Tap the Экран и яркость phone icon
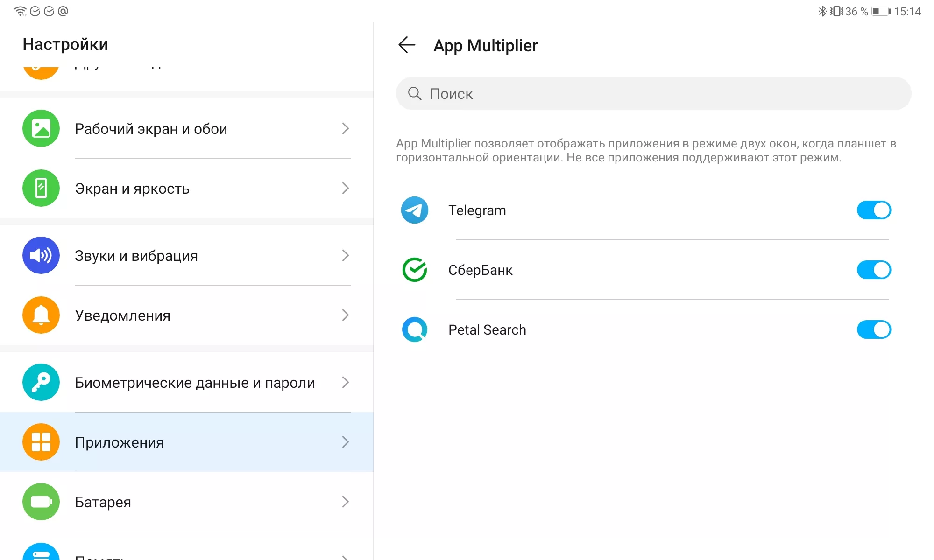This screenshot has height=560, width=934. click(41, 188)
